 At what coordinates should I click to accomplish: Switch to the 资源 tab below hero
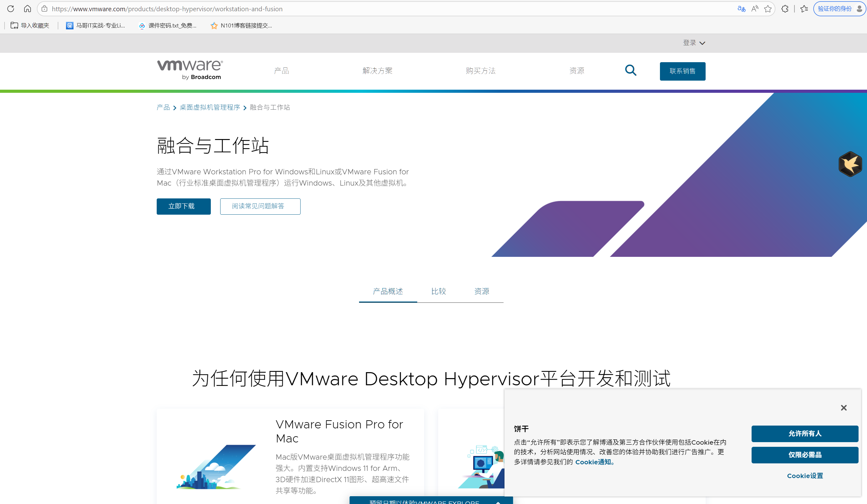(x=482, y=291)
